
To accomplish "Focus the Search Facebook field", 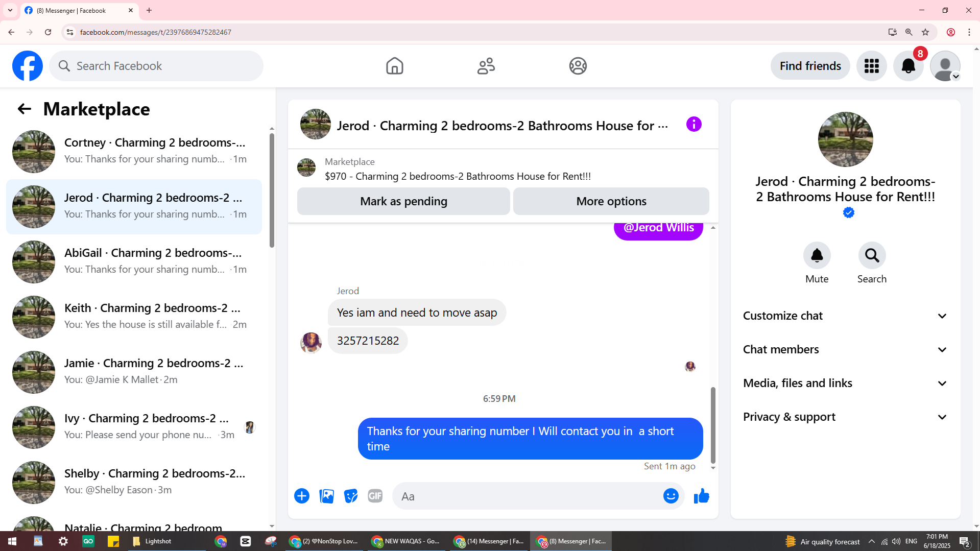I will click(x=156, y=66).
